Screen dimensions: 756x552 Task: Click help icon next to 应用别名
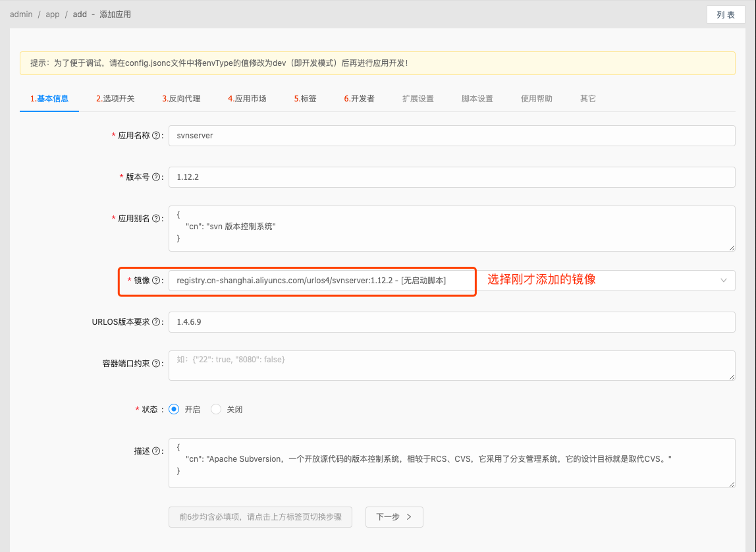pos(156,219)
